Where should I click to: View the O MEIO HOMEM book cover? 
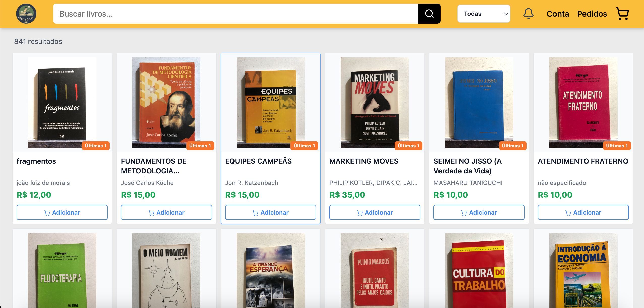tap(166, 270)
